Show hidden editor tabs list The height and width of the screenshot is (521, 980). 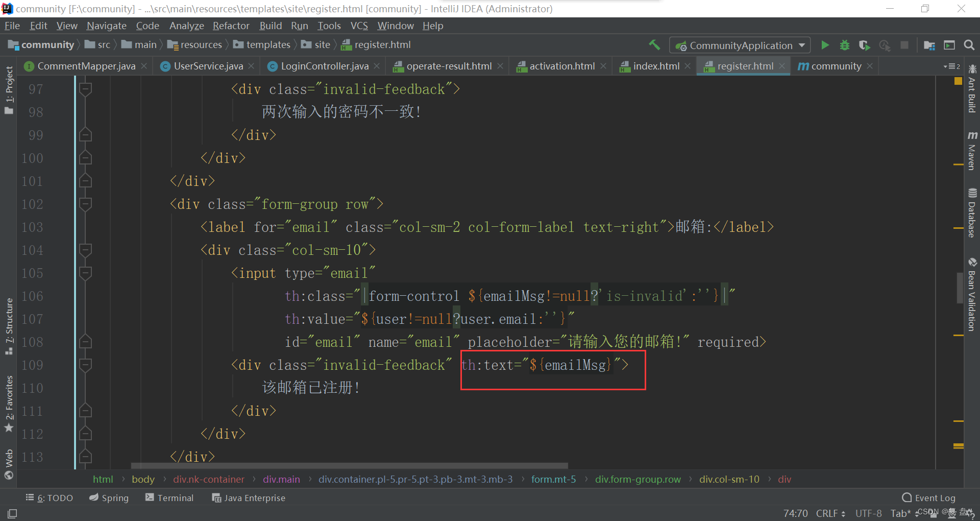[x=952, y=66]
